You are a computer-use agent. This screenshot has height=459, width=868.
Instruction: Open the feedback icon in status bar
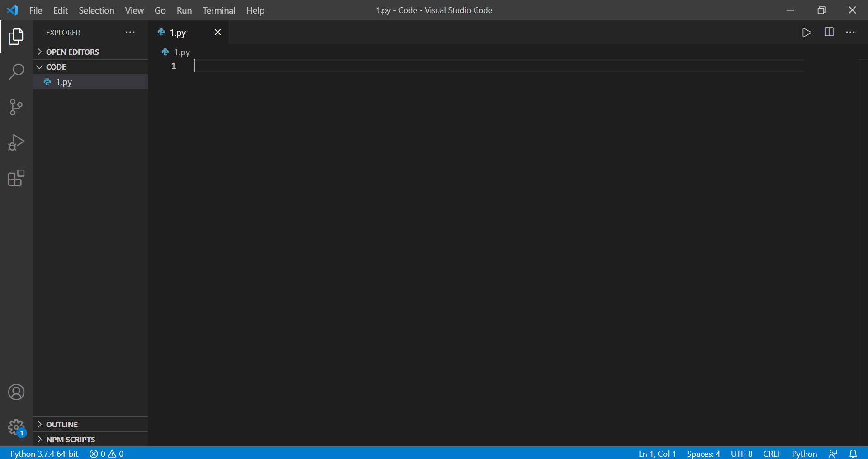(x=833, y=454)
